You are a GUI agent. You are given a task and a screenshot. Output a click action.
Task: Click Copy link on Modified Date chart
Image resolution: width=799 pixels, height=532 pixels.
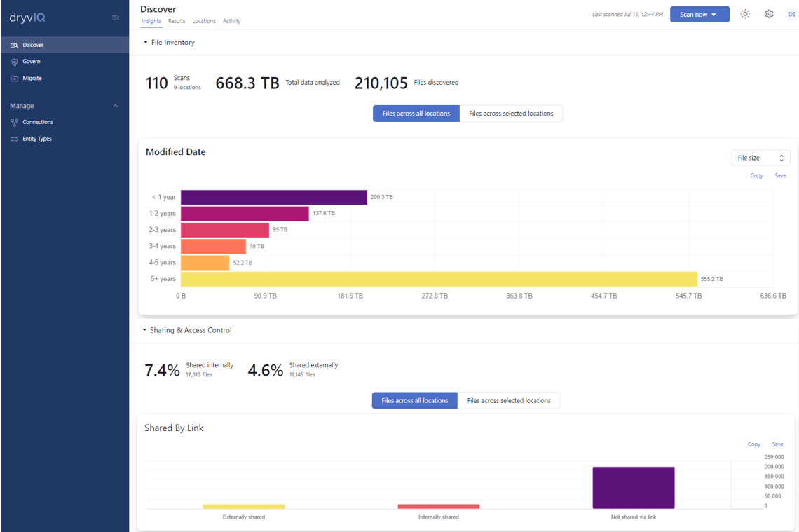pyautogui.click(x=756, y=175)
